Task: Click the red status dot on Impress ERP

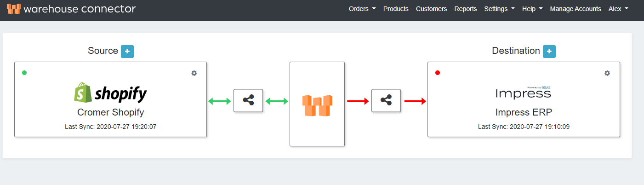Action: (x=438, y=73)
